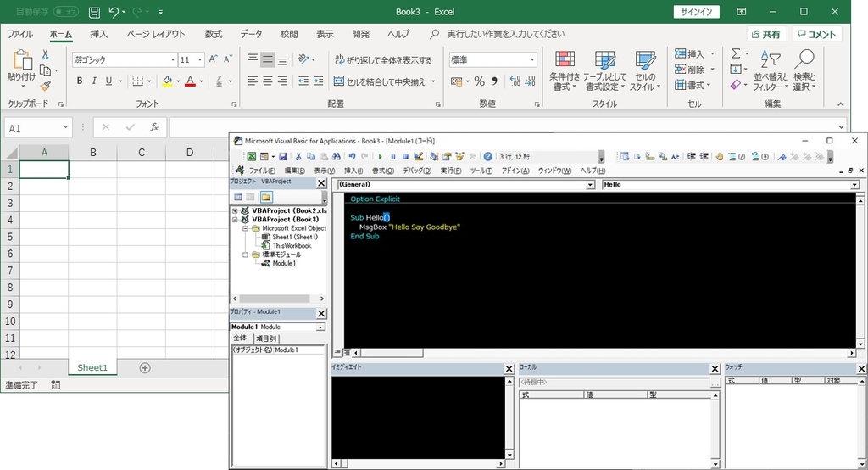868x470 pixels.
Task: Open the Hello procedure dropdown in code window
Action: click(854, 185)
